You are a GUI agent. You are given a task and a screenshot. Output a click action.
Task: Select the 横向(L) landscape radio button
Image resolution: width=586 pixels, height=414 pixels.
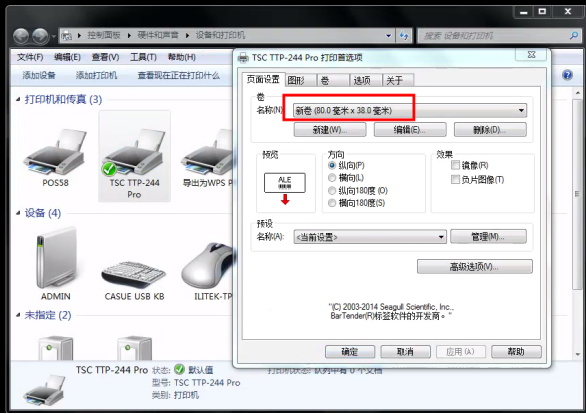pyautogui.click(x=332, y=178)
